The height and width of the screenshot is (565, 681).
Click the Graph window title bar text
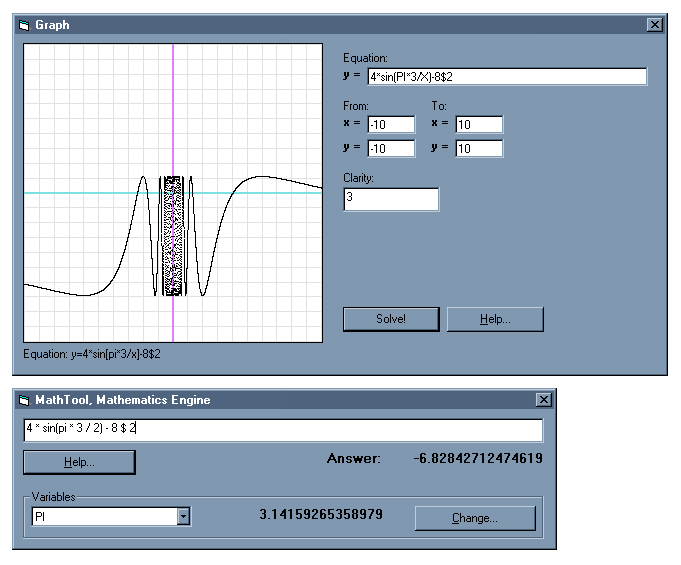[x=52, y=25]
